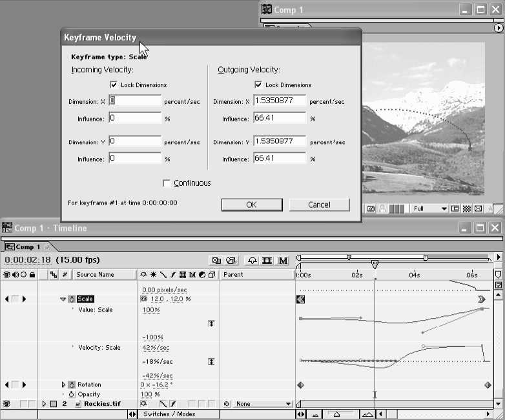Screen dimensions: 505x420
Task: Click the Rotation stopwatch icon
Action: tap(72, 385)
